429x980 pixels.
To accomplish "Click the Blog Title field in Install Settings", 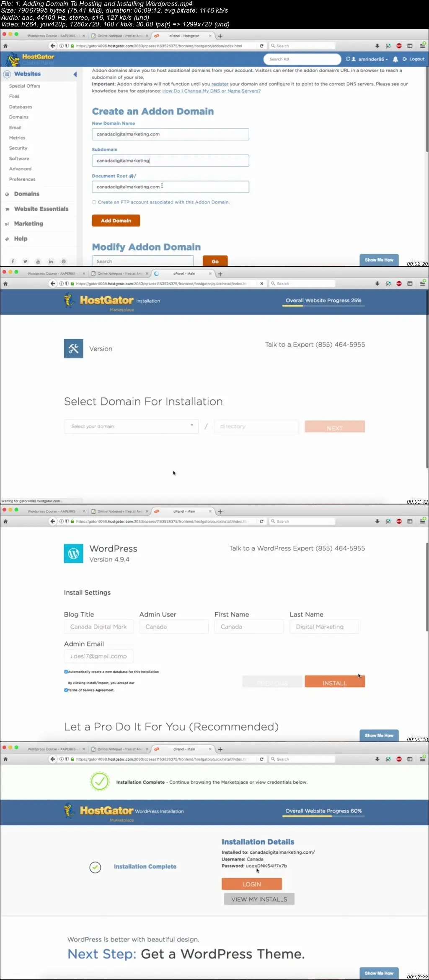I will click(98, 626).
